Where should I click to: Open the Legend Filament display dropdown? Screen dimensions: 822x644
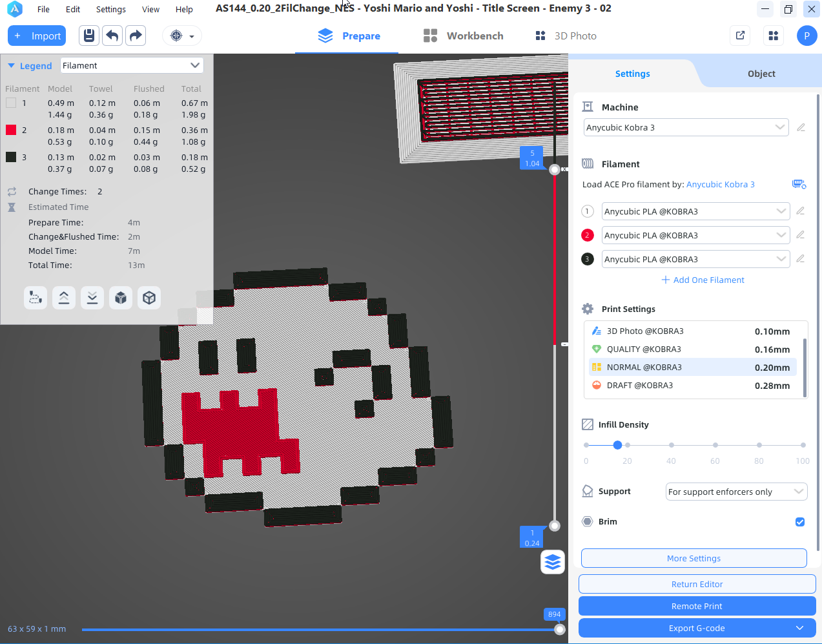click(132, 65)
